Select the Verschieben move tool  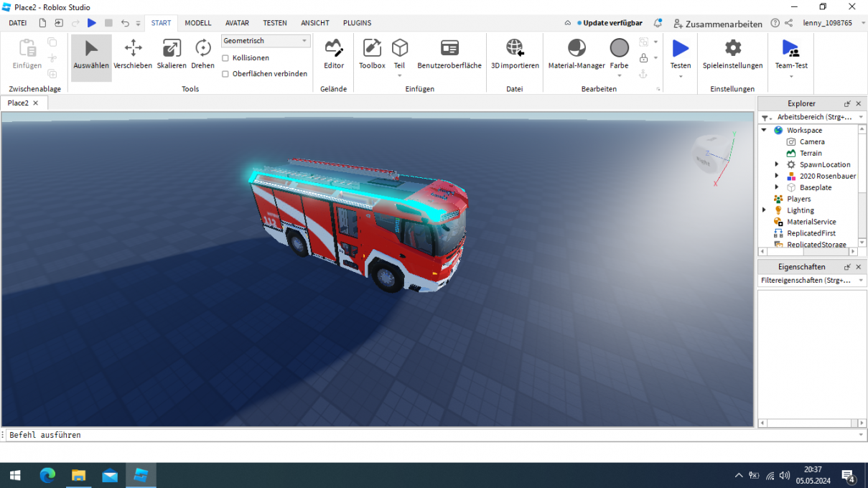(x=133, y=55)
